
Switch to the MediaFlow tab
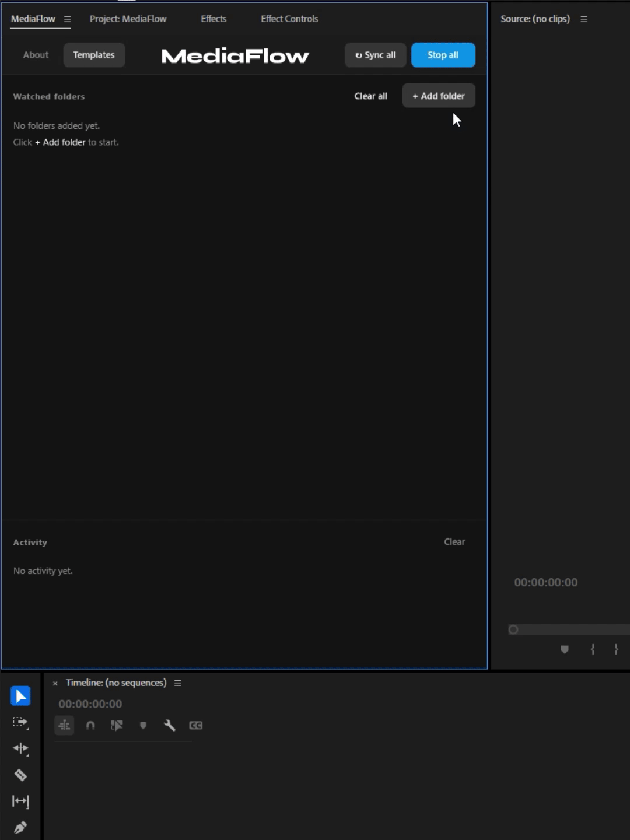[33, 19]
